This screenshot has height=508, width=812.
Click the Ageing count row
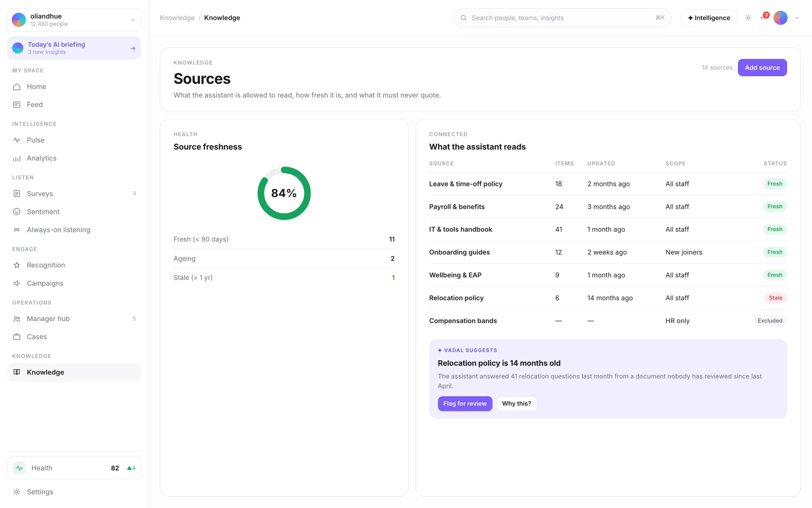[284, 259]
